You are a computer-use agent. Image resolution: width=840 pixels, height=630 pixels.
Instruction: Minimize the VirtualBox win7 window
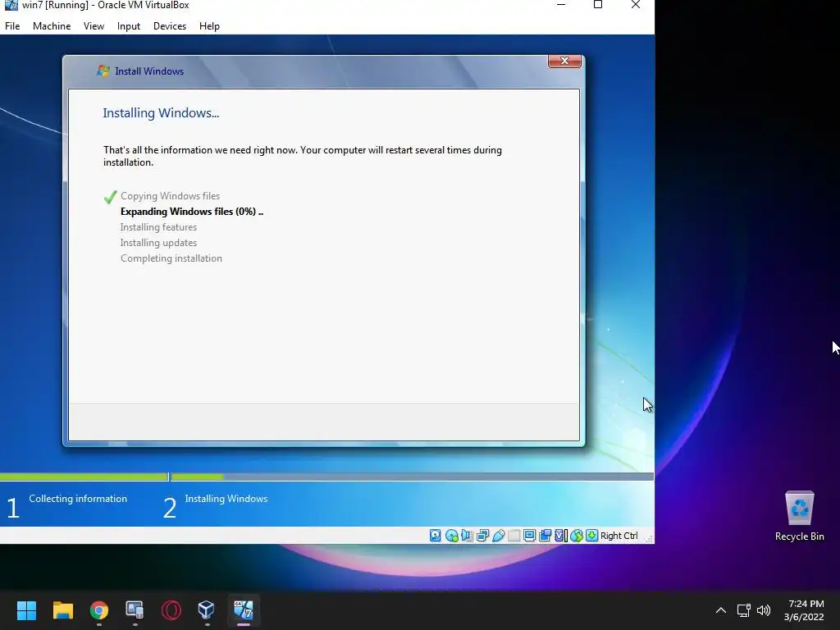pos(561,5)
